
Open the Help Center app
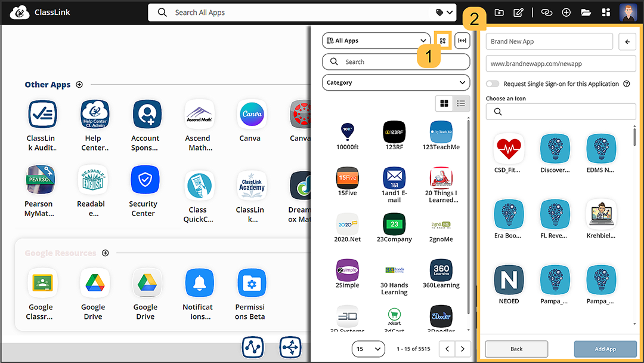(95, 114)
